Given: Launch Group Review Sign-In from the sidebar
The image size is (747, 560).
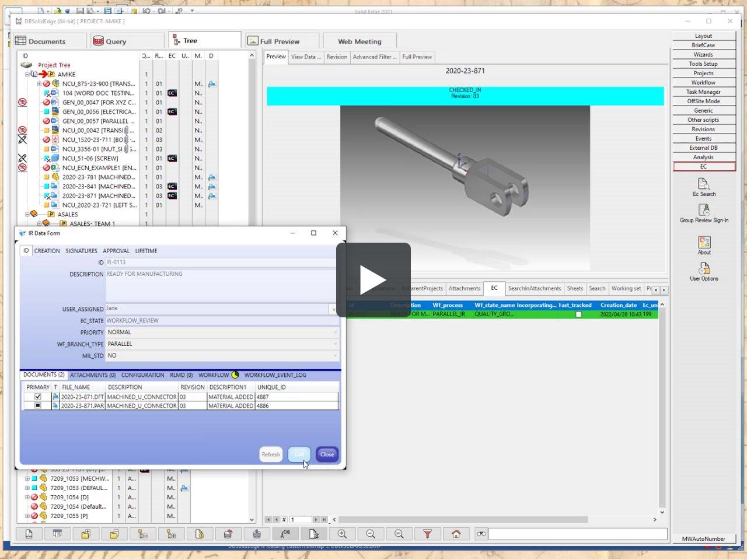Looking at the screenshot, I should 704,211.
